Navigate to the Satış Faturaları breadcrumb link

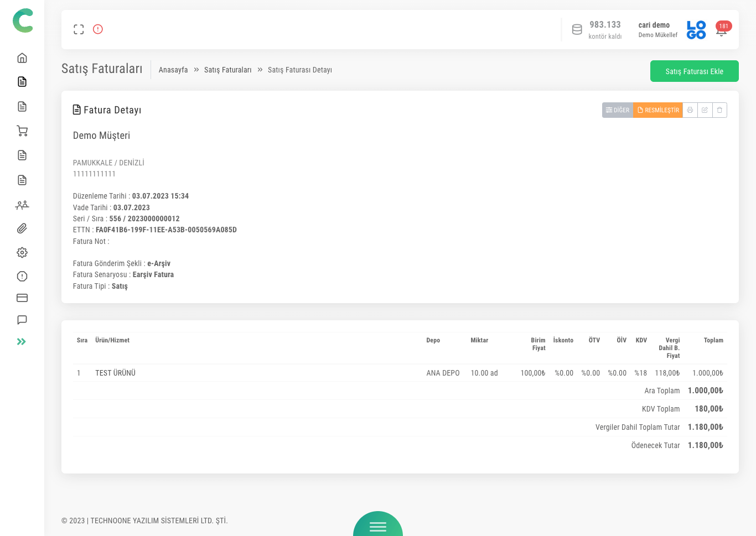tap(227, 70)
